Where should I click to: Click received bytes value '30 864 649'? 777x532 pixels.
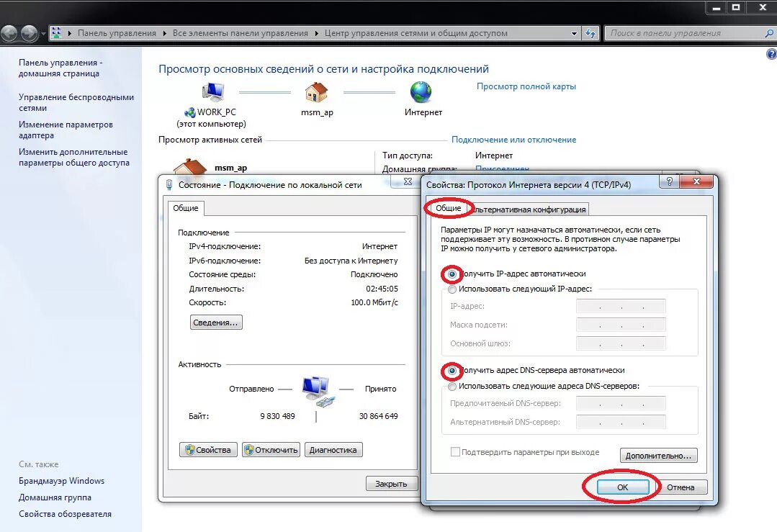[x=378, y=416]
